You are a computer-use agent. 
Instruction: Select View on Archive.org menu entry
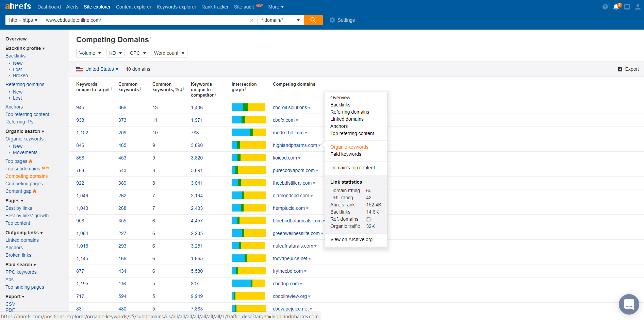pos(351,239)
